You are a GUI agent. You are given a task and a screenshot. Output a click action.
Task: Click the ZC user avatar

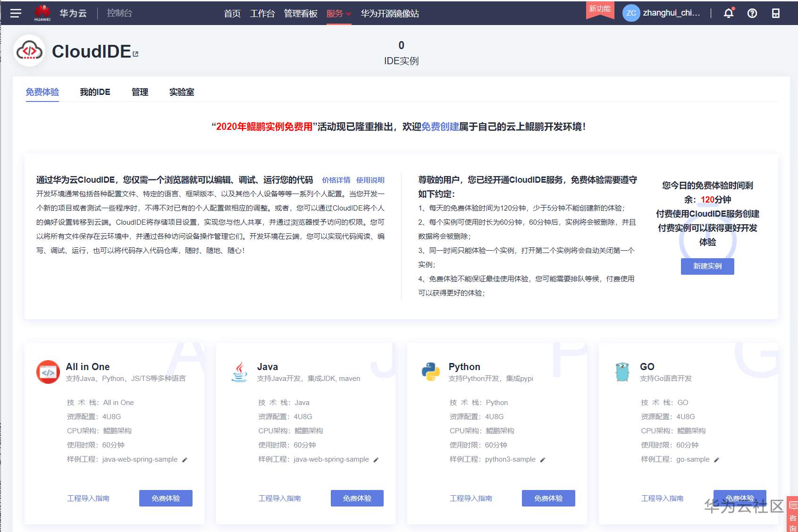(x=631, y=13)
